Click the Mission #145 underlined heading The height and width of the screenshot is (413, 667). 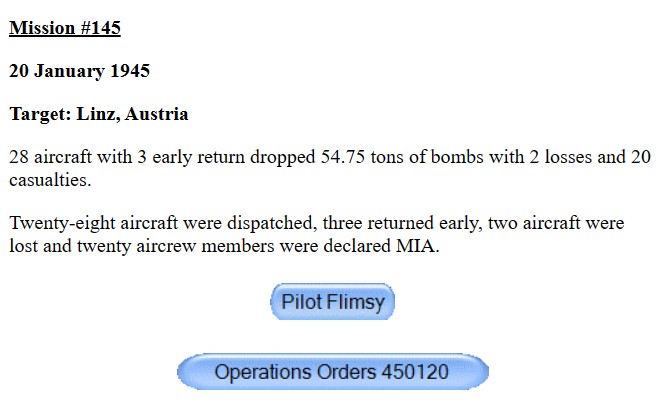65,28
